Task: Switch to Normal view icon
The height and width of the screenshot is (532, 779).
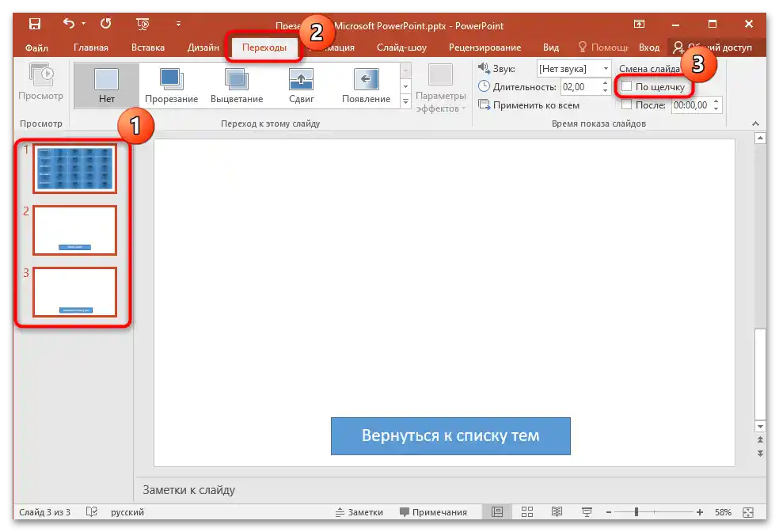Action: click(497, 512)
